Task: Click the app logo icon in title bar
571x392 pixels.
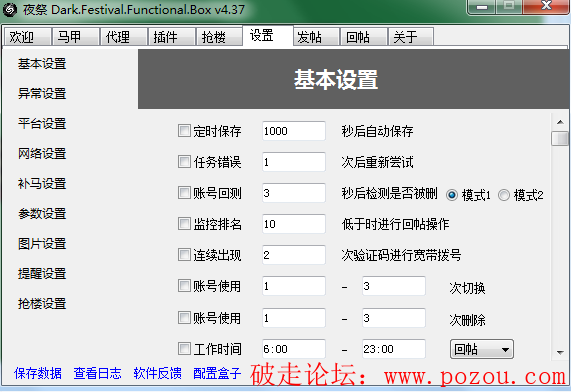Action: (9, 9)
